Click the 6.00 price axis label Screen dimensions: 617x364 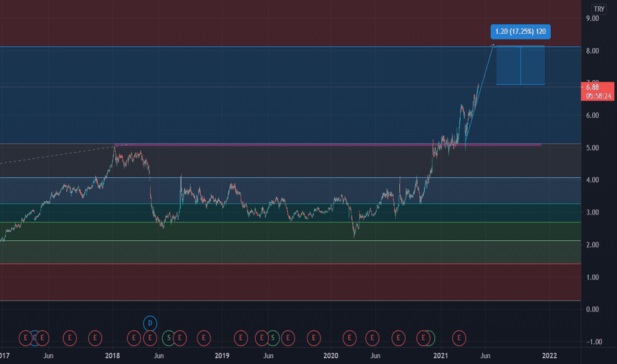point(593,115)
